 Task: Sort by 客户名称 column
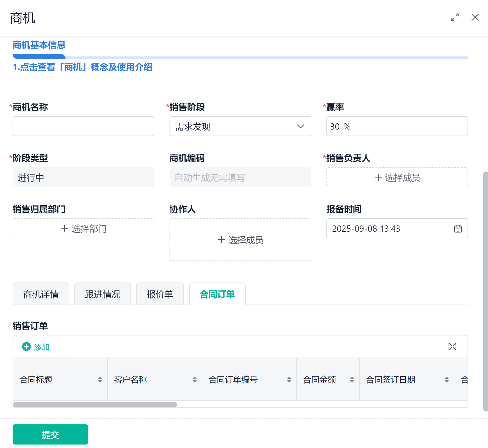(195, 380)
